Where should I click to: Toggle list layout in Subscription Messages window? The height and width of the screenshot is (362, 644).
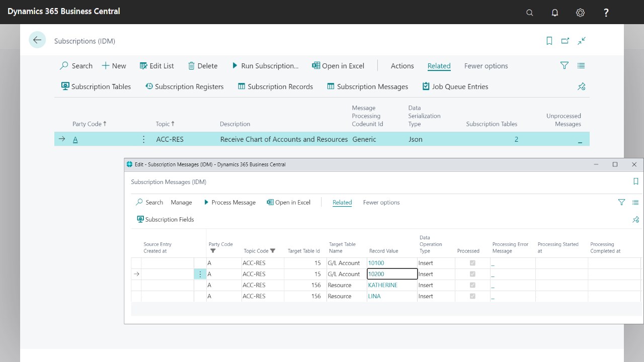[635, 202]
